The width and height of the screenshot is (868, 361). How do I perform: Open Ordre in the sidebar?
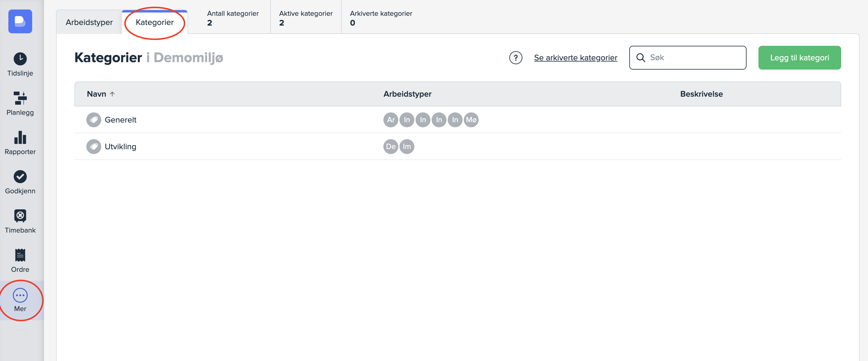coord(20,260)
